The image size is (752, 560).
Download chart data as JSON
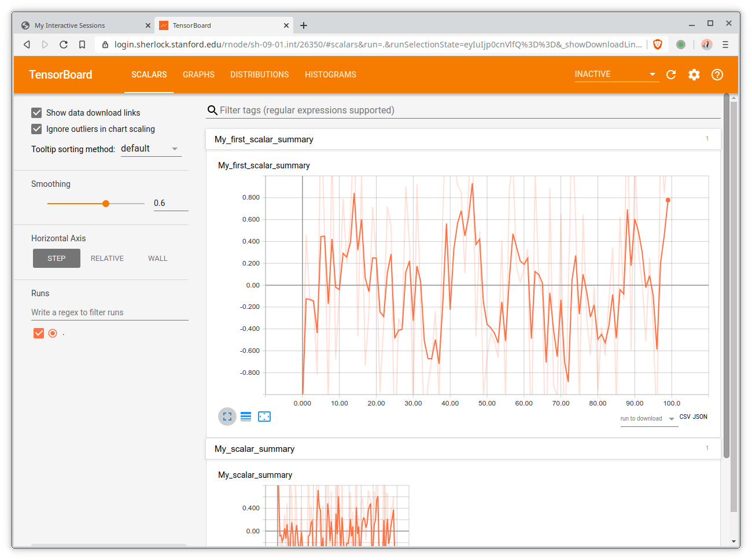[x=700, y=417]
